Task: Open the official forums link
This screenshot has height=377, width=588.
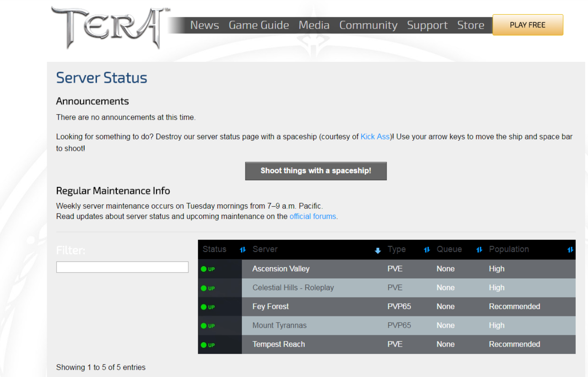Action: coord(313,217)
